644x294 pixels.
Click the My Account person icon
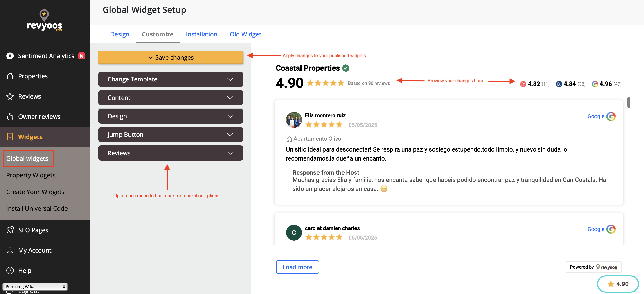click(10, 250)
